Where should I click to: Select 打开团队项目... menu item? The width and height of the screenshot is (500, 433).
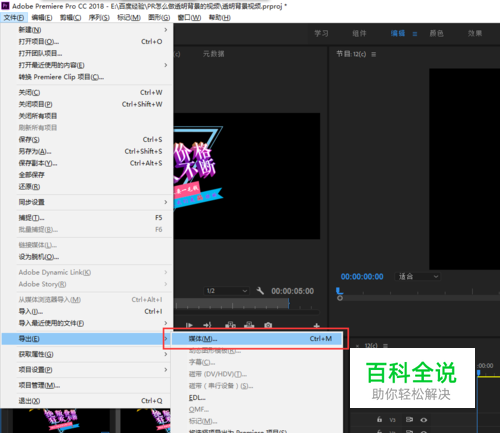click(87, 53)
